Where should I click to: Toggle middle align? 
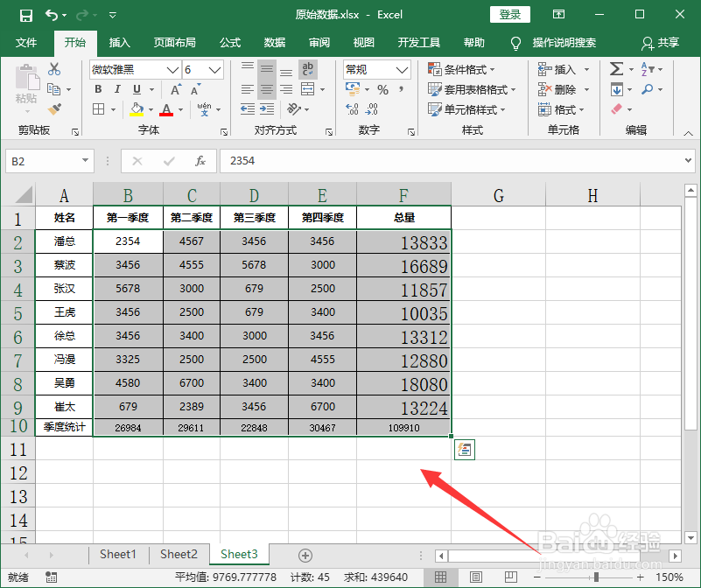(x=267, y=68)
